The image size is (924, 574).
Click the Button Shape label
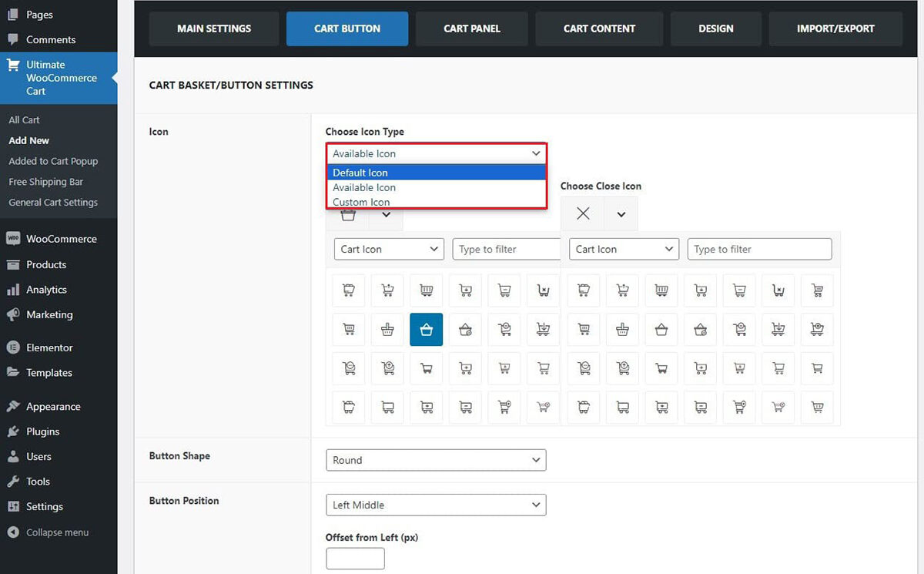179,456
